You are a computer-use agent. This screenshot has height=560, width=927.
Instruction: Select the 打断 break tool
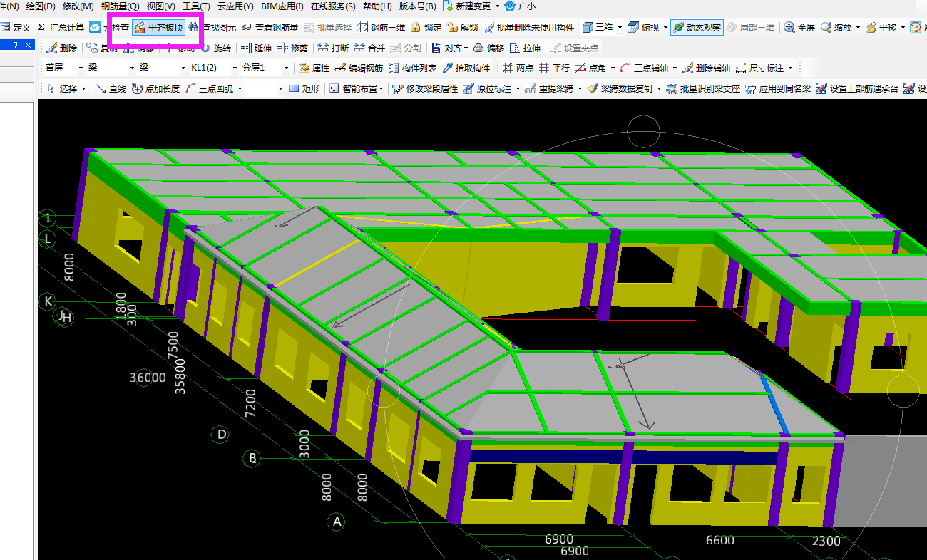pyautogui.click(x=333, y=48)
